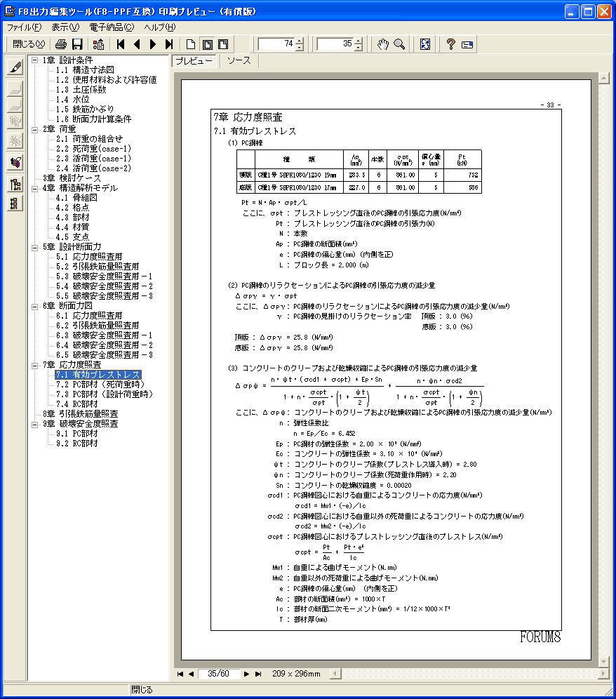Viewport: 616px width, 699px height.
Task: Open help with question mark icon
Action: [x=450, y=44]
